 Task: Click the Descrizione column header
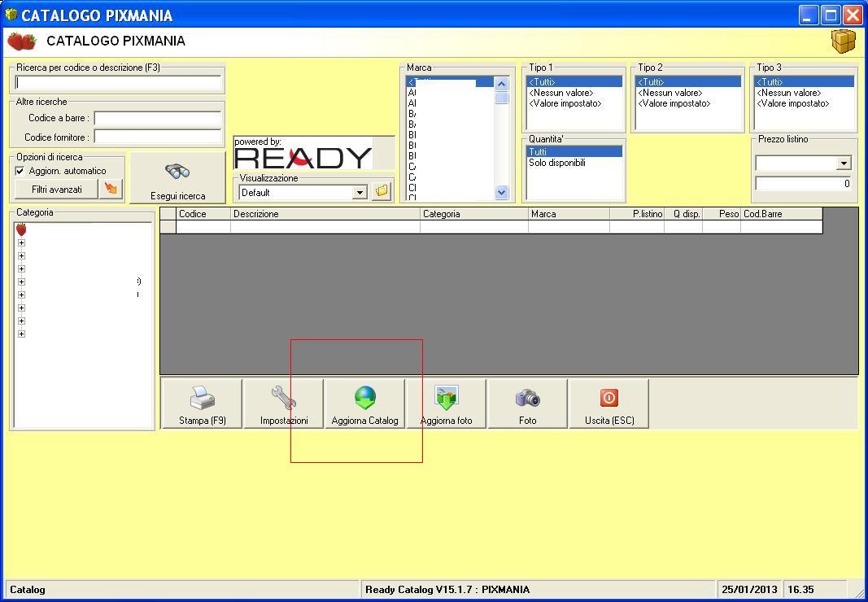(325, 214)
